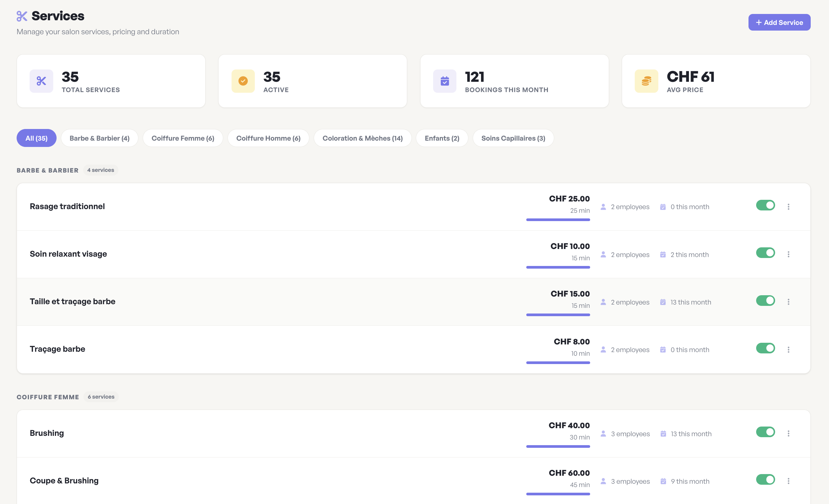
Task: Disable the Rasage traditionnel service toggle
Action: point(766,205)
